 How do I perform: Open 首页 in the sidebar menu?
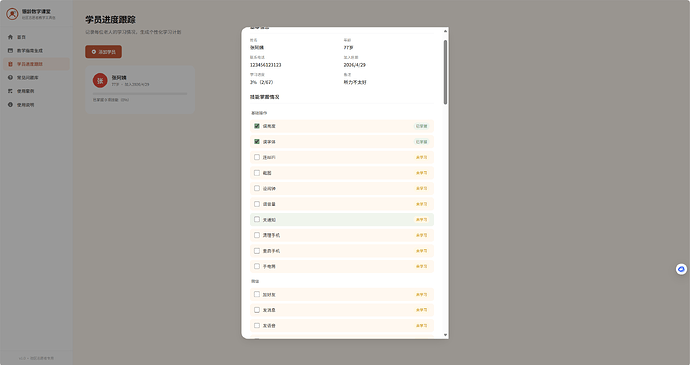(x=36, y=37)
